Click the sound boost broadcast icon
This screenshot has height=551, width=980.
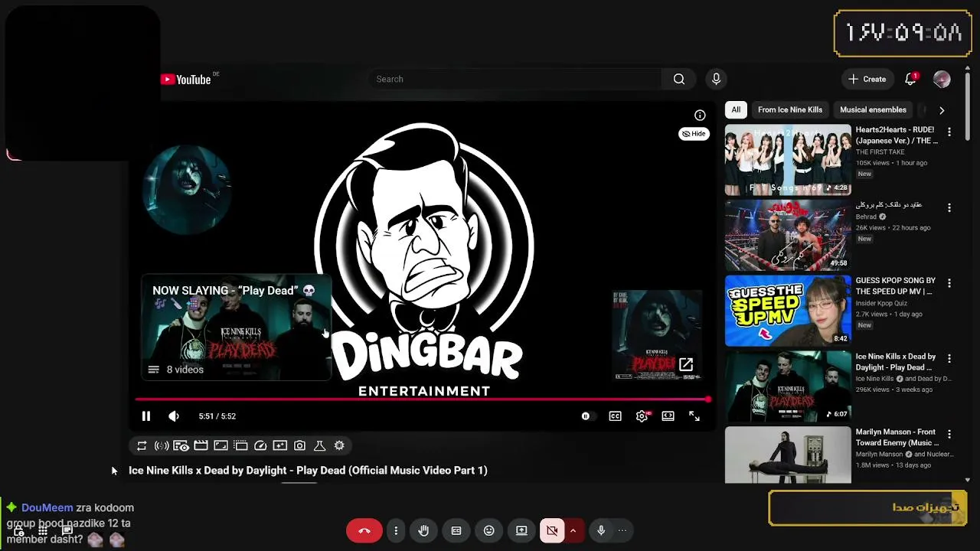click(162, 445)
